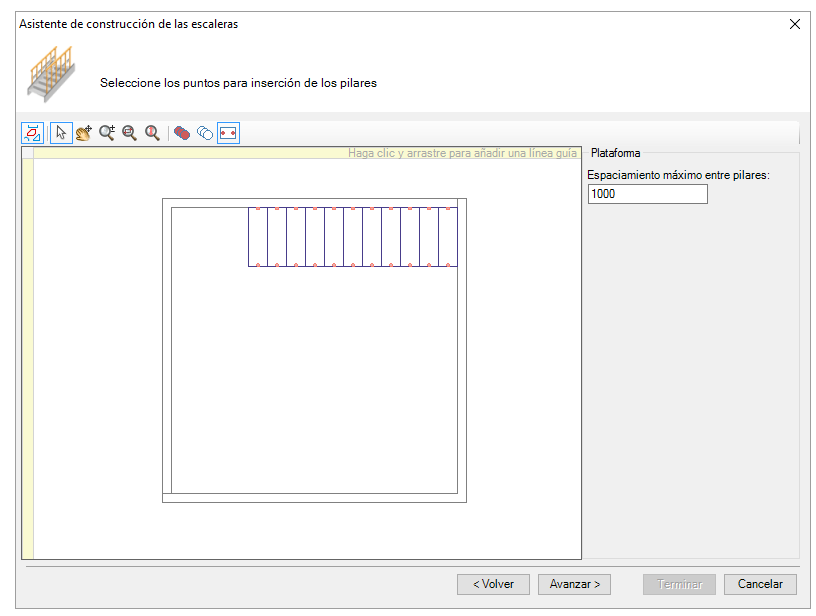816x616 pixels.
Task: Go back with the Volver button
Action: 493,584
